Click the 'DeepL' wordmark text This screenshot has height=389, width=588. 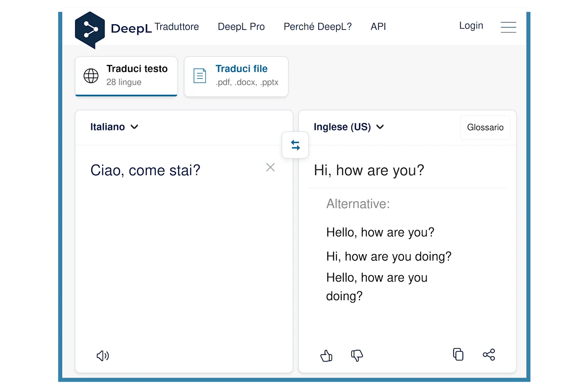[131, 29]
